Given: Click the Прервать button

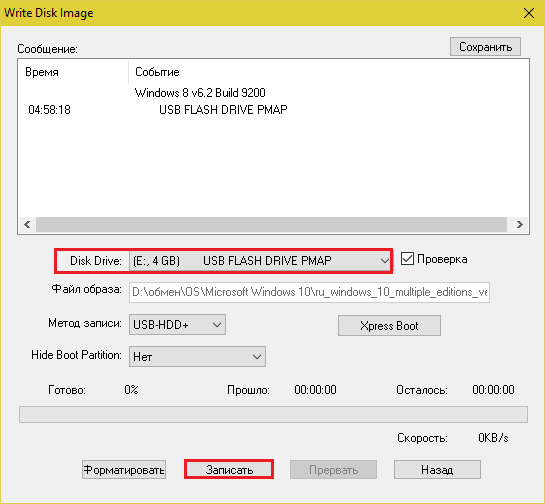Looking at the screenshot, I should coord(333,470).
